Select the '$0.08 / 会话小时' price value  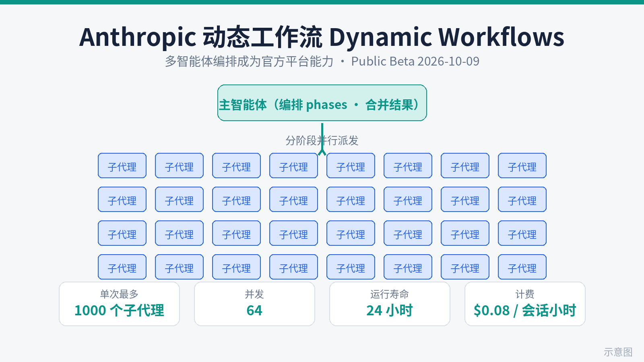click(525, 311)
